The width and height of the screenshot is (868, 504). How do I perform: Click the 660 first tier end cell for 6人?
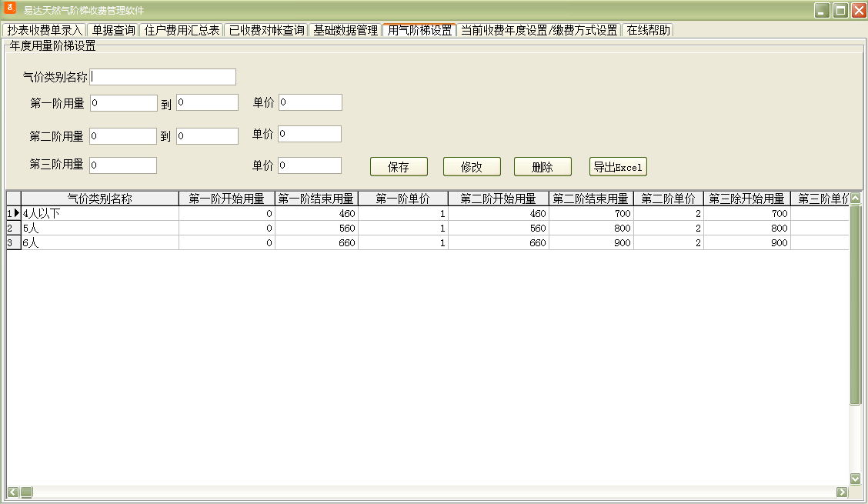click(316, 242)
